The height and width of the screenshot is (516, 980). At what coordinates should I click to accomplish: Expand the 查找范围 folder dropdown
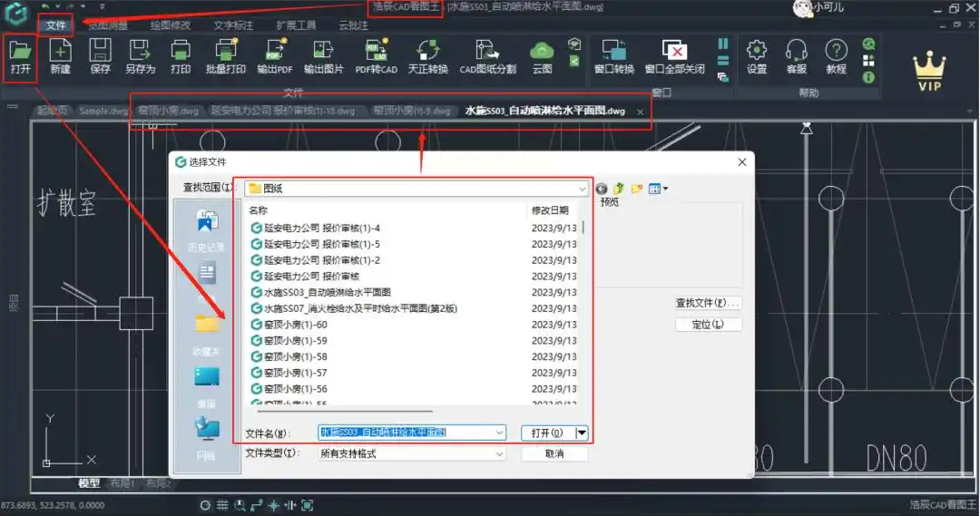pos(582,189)
